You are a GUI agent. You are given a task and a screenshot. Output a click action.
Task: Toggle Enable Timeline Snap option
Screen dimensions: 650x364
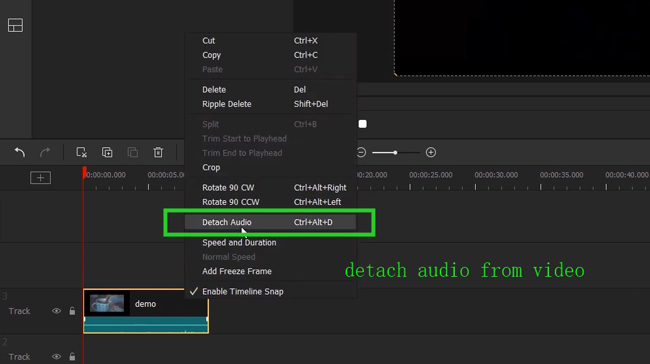271,291
